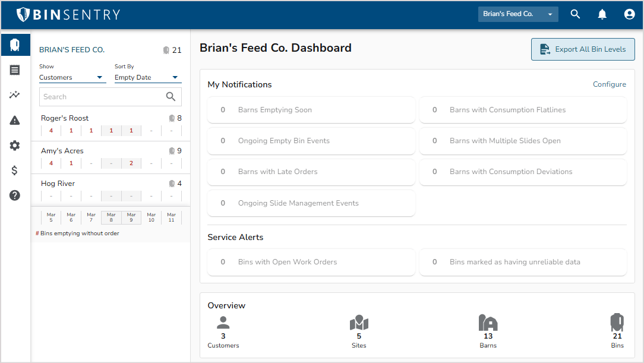644x363 pixels.
Task: Open Bins marked as having unreliable data card
Action: [523, 262]
